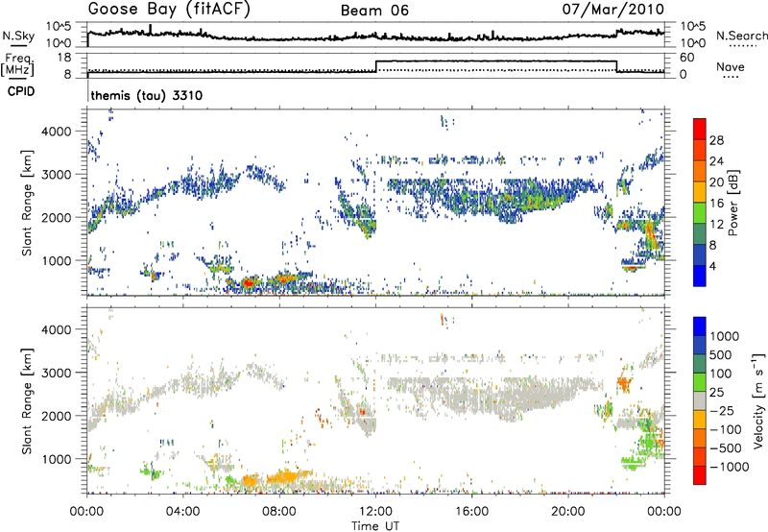768x532 pixels.
Task: Click the '2000' tick in the velocity panel
Action: [x=56, y=416]
